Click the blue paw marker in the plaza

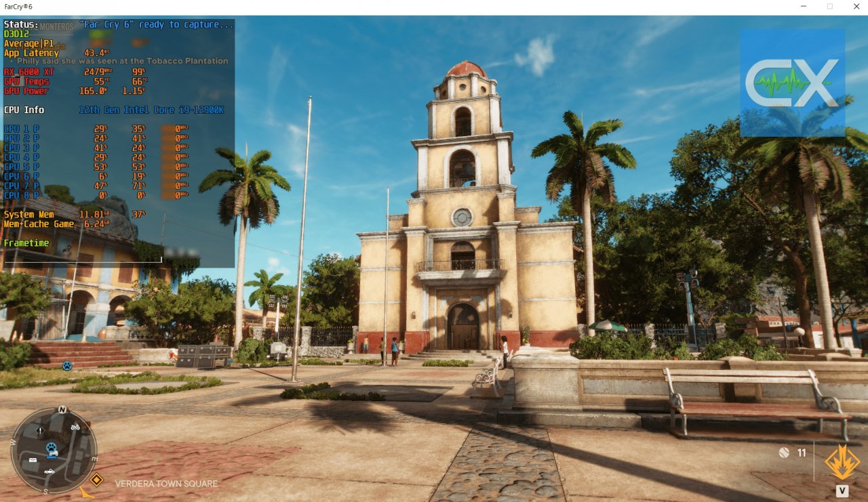point(67,366)
